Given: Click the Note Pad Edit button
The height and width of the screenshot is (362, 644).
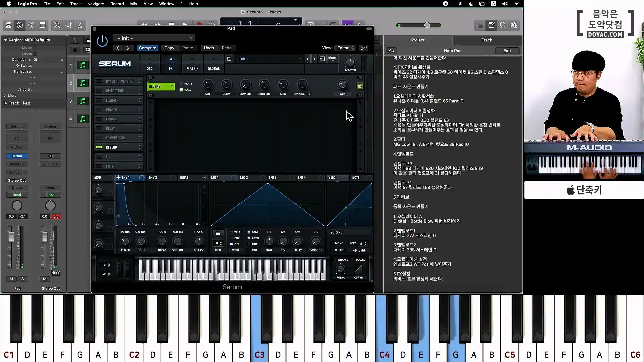Looking at the screenshot, I should tap(507, 51).
